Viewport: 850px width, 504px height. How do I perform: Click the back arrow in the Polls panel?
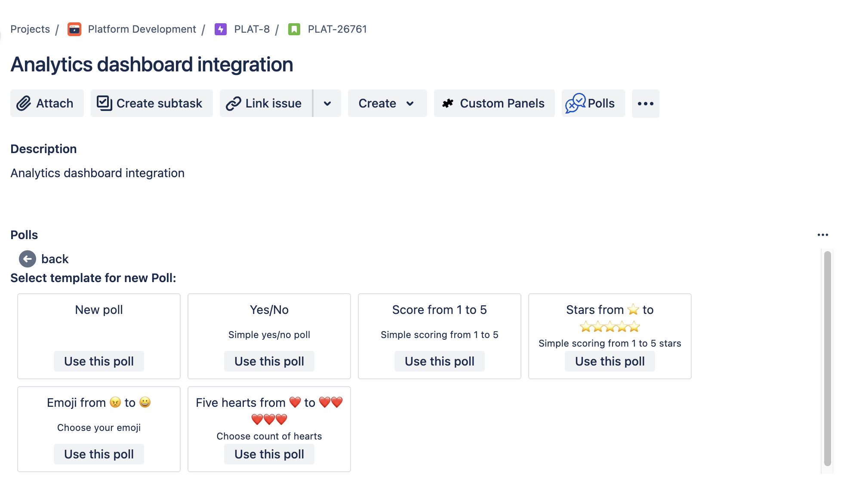(28, 259)
